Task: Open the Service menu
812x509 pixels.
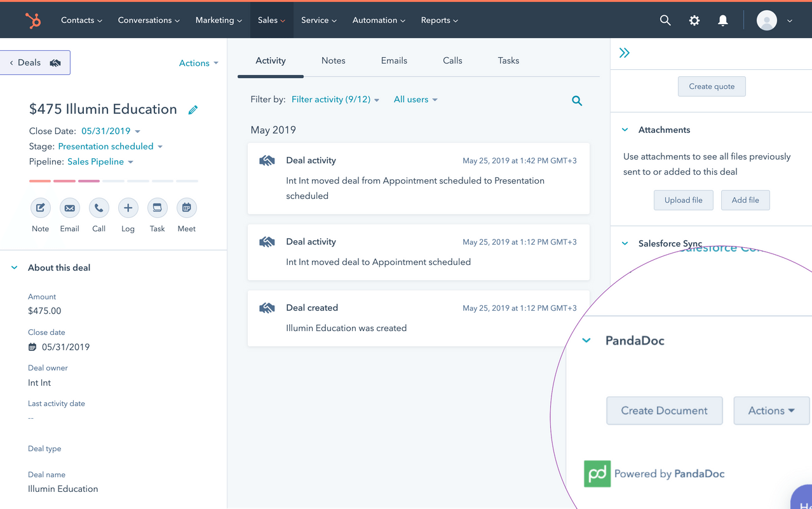Action: pyautogui.click(x=319, y=20)
